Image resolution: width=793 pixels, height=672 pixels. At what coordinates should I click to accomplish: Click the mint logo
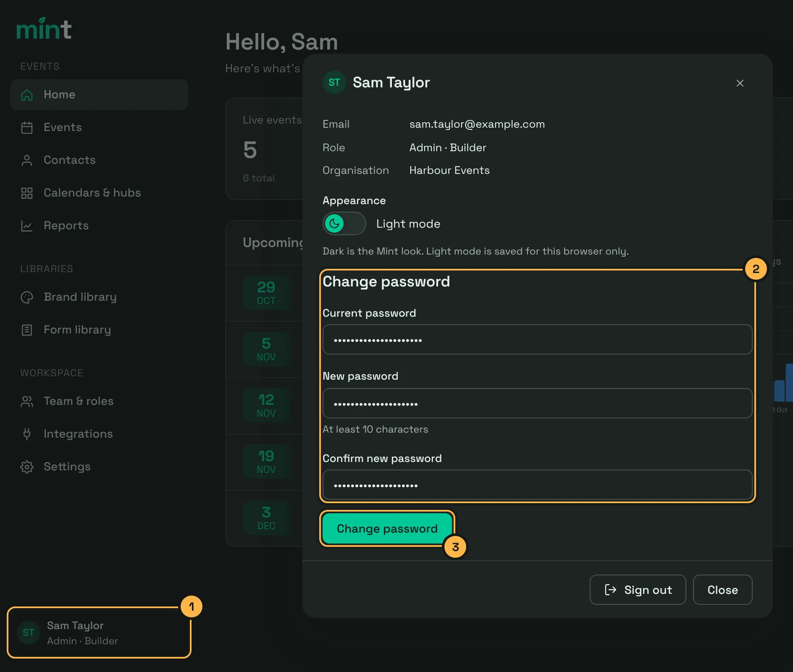click(x=44, y=29)
